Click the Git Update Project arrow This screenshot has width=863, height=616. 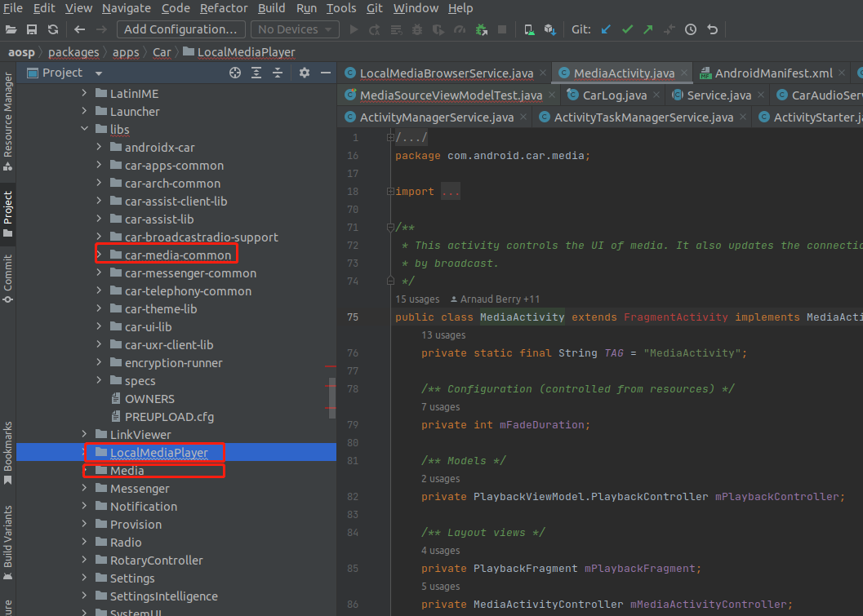(605, 29)
